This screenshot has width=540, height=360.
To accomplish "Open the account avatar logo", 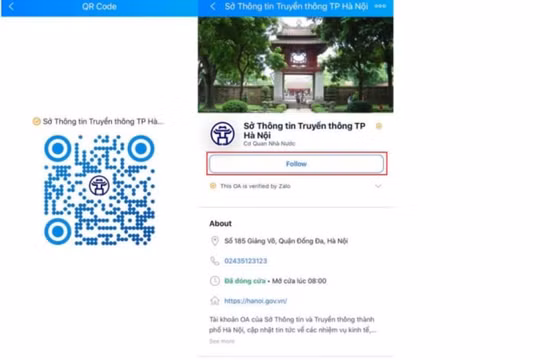I will point(222,133).
